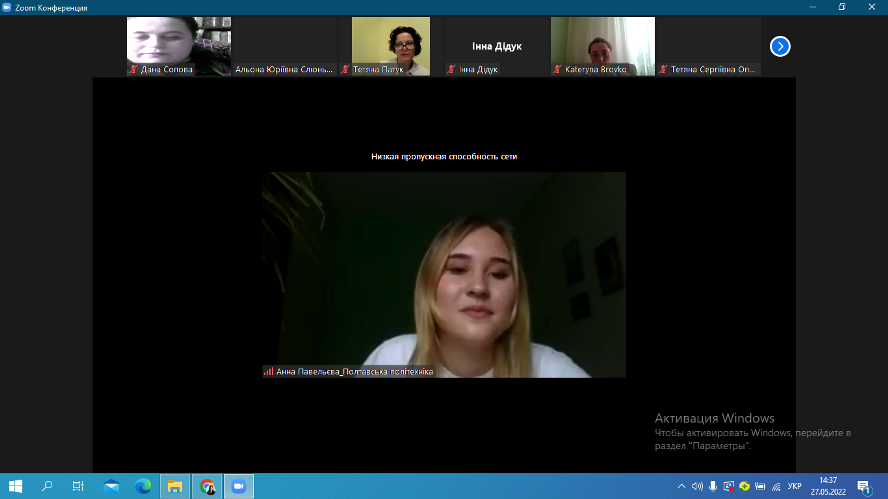Open the Zoom window icon menu

click(x=7, y=7)
